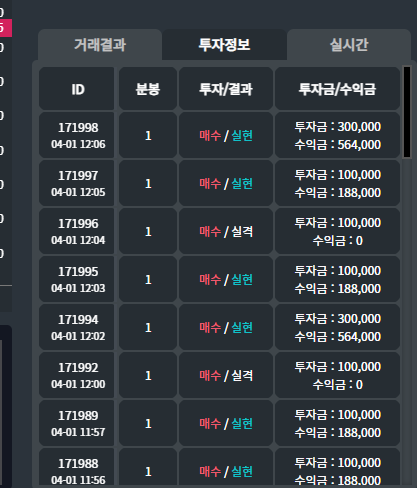Click the 투자/결과 column header
Image resolution: width=417 pixels, height=488 pixels.
click(x=226, y=89)
